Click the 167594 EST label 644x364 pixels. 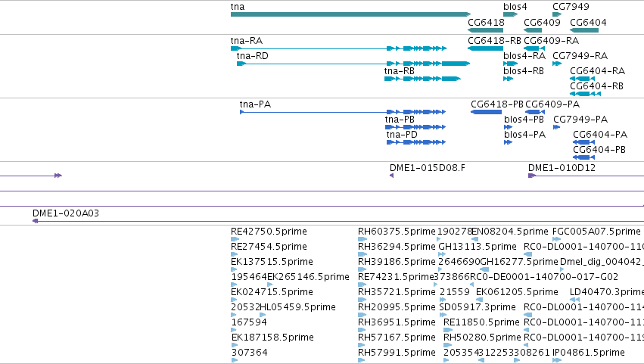(249, 322)
